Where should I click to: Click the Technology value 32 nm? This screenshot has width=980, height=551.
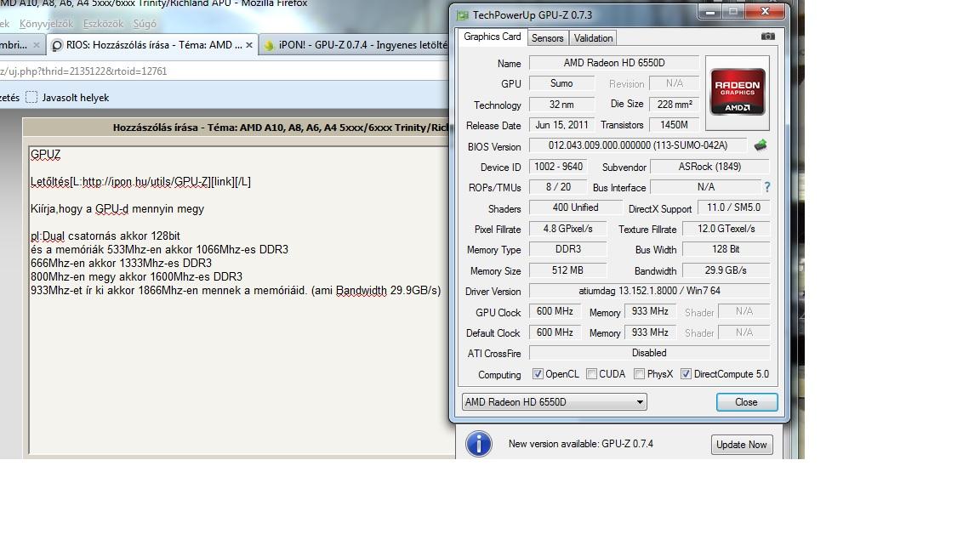[x=561, y=105]
